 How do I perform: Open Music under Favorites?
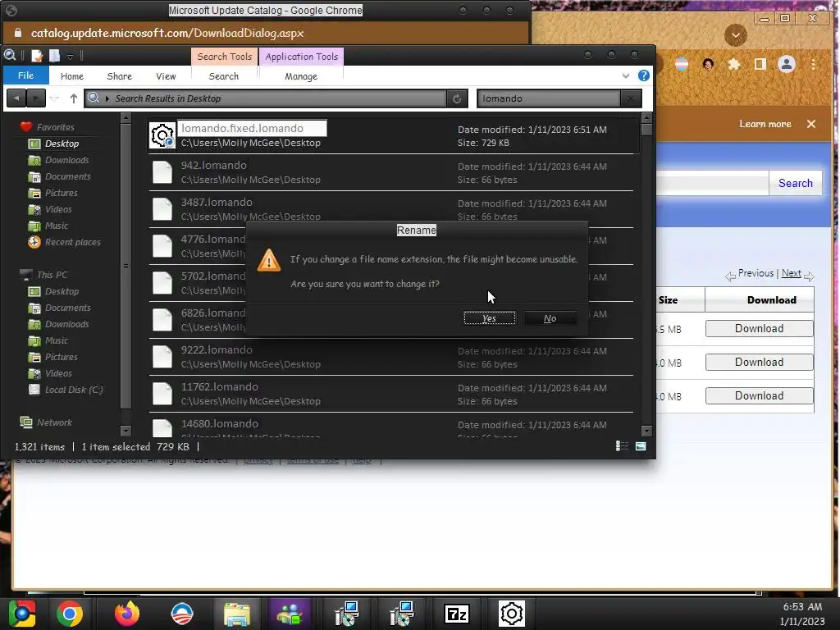[x=57, y=226]
